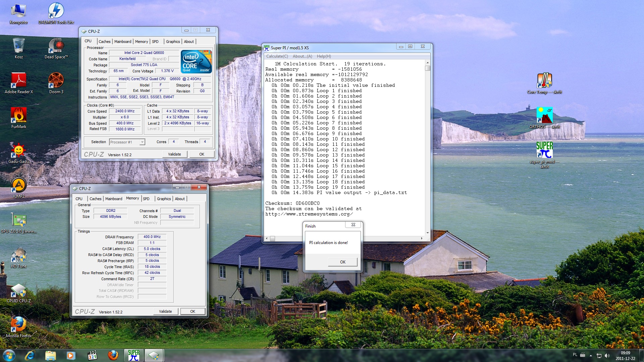Click the PL language indicator in the taskbar
Viewport: 644px width, 362px height.
tap(575, 355)
